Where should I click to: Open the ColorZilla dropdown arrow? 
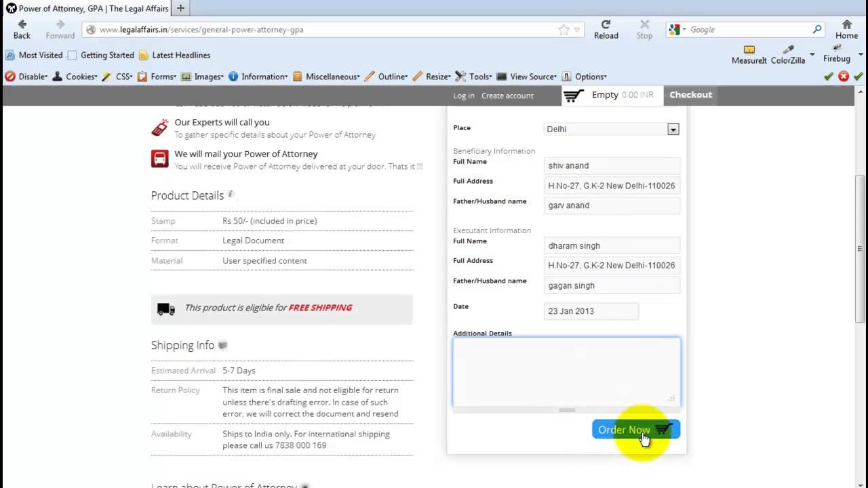pyautogui.click(x=812, y=54)
